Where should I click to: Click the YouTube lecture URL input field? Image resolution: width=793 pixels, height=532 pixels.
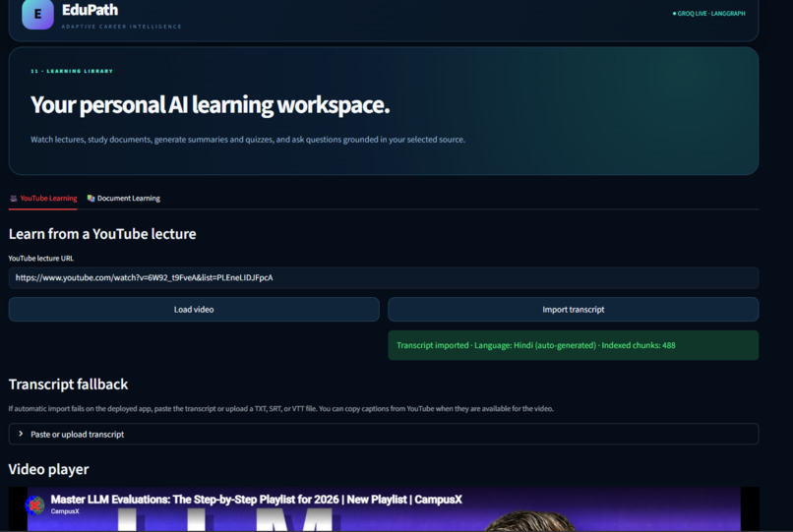point(384,277)
